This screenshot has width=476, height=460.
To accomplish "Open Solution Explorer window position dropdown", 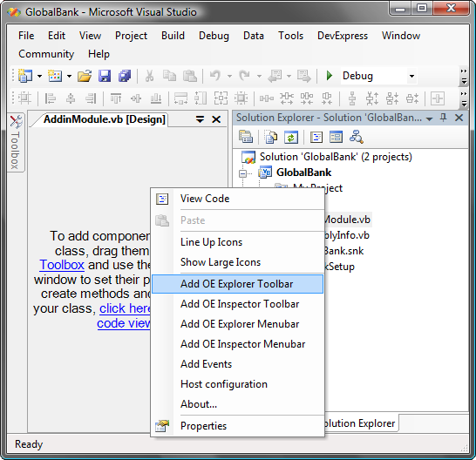I will coord(429,119).
